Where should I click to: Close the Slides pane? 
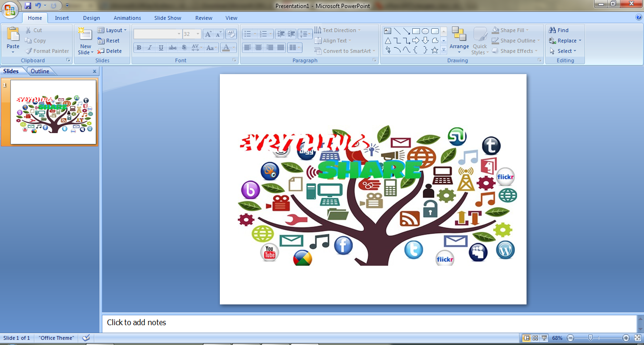(x=94, y=71)
